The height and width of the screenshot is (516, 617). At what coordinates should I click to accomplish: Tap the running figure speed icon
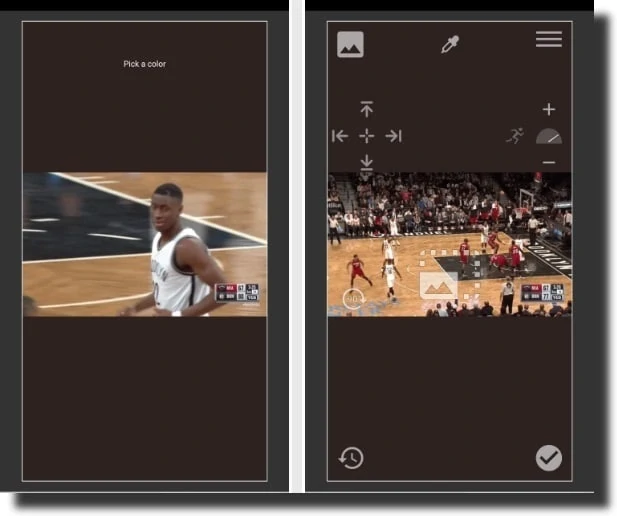click(515, 136)
